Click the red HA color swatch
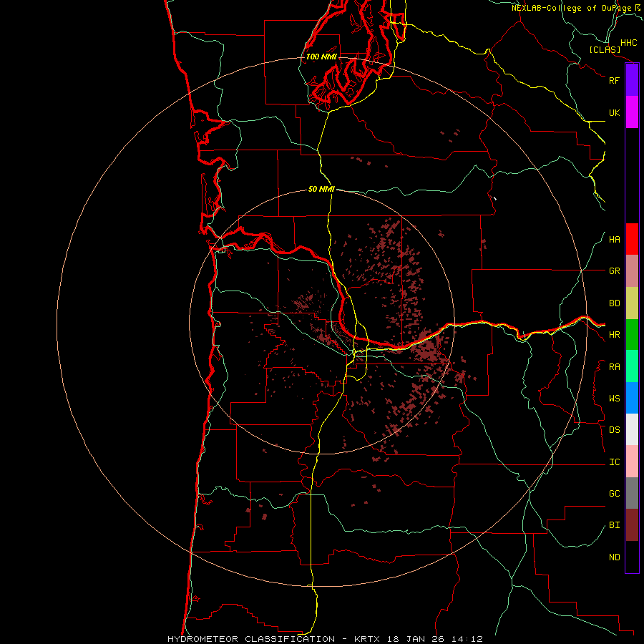The width and height of the screenshot is (644, 644). click(x=632, y=239)
